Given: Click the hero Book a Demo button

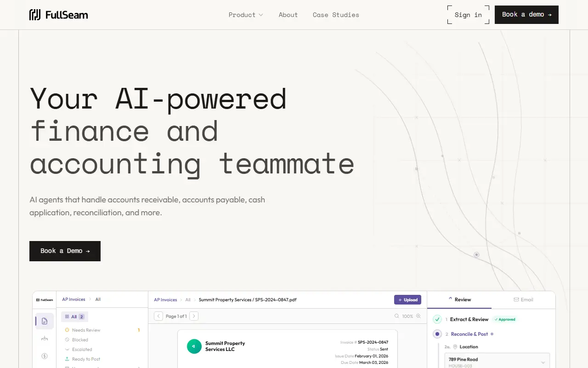Looking at the screenshot, I should pyautogui.click(x=65, y=251).
